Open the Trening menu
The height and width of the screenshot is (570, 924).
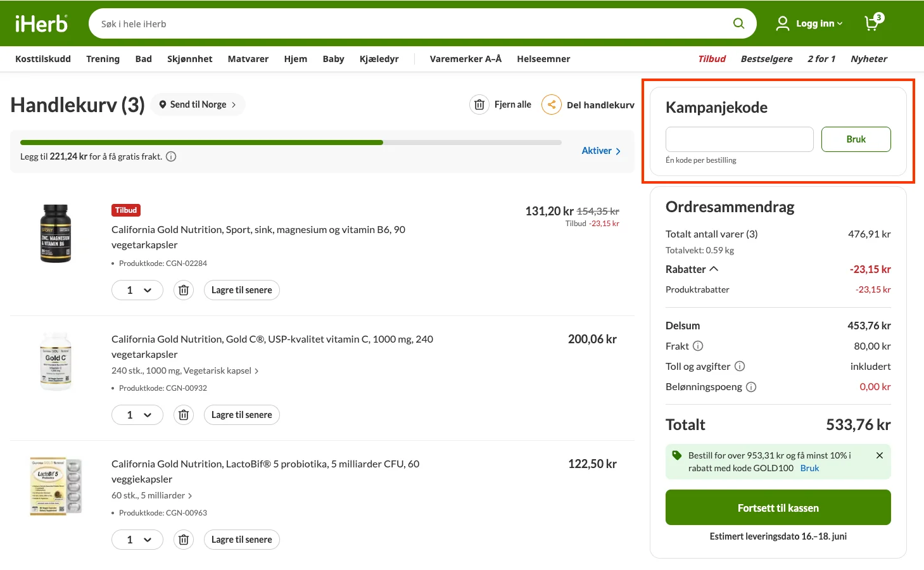pos(103,59)
